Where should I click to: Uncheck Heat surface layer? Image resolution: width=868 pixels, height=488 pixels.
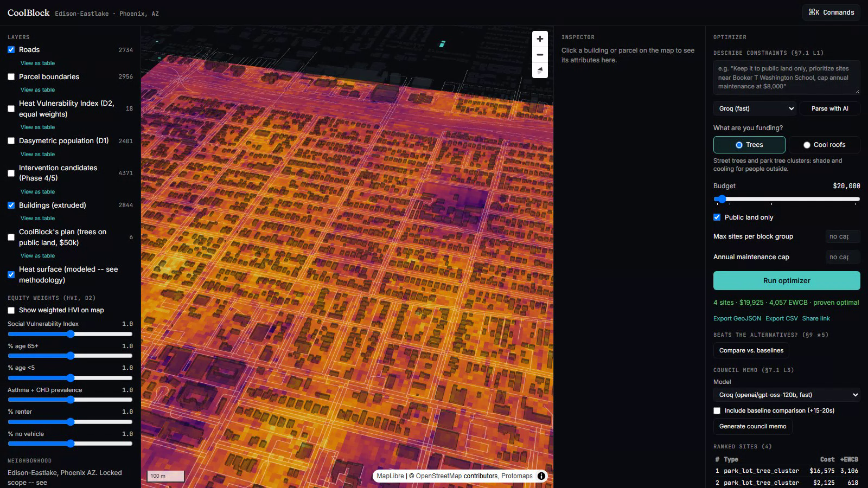tap(11, 275)
